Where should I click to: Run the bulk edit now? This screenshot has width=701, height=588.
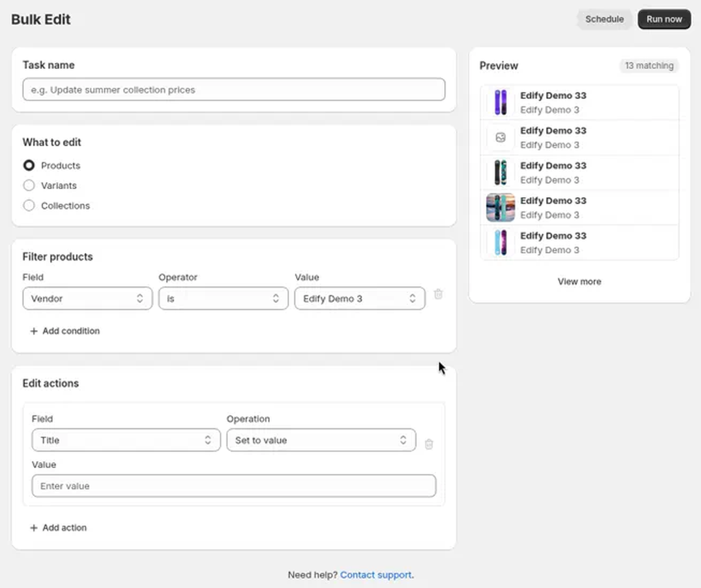click(x=664, y=19)
